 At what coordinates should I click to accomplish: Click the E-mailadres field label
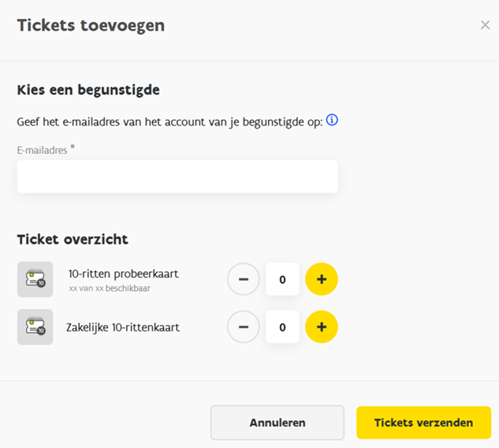[x=43, y=149]
